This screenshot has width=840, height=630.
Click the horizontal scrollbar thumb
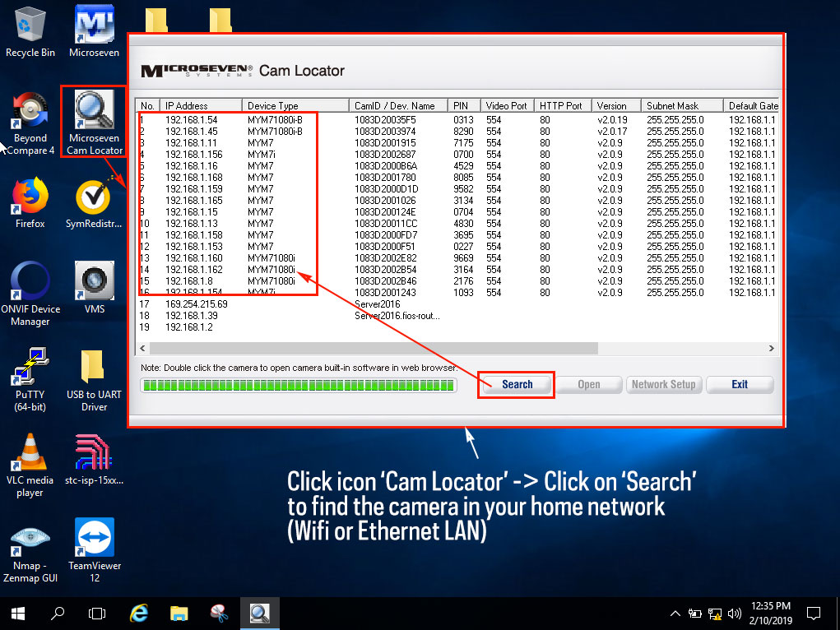pos(374,348)
